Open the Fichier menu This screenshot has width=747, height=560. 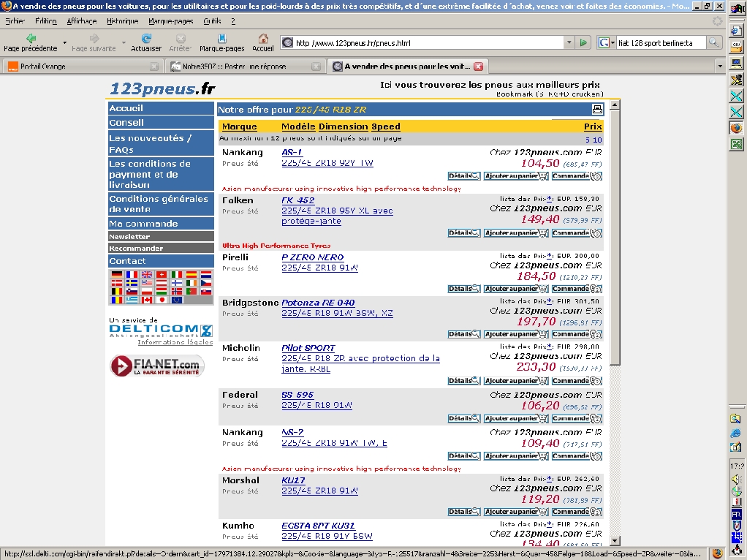pos(15,21)
